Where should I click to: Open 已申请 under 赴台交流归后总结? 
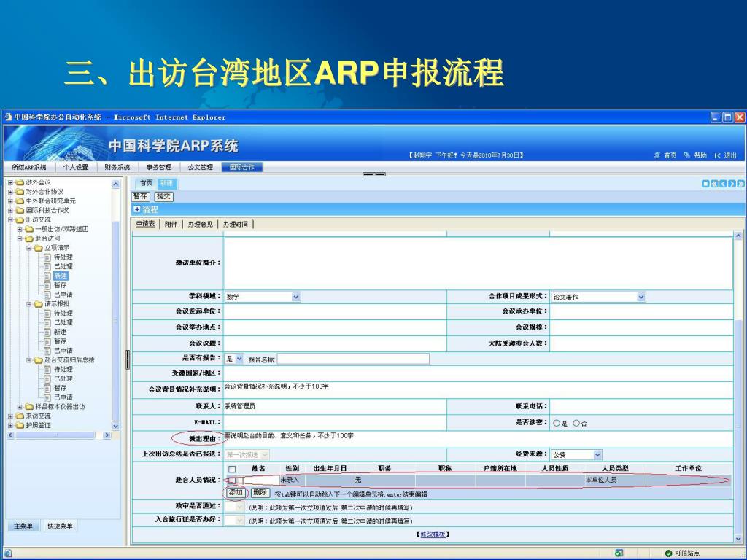pos(63,397)
